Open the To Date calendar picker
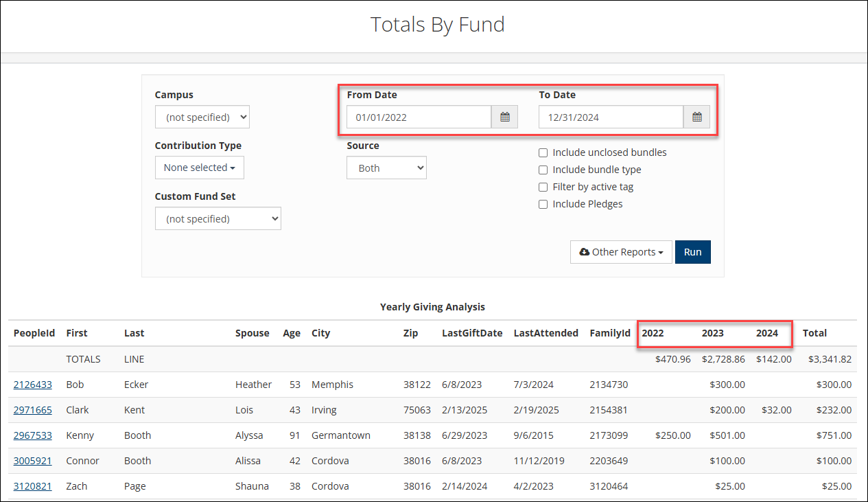Image resolution: width=868 pixels, height=502 pixels. point(697,117)
